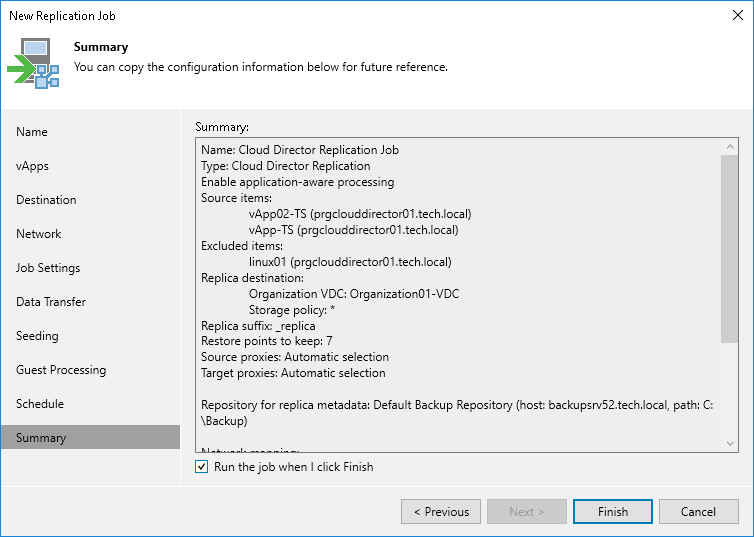Image resolution: width=754 pixels, height=537 pixels.
Task: Open the vApps wizard step
Action: [x=32, y=166]
